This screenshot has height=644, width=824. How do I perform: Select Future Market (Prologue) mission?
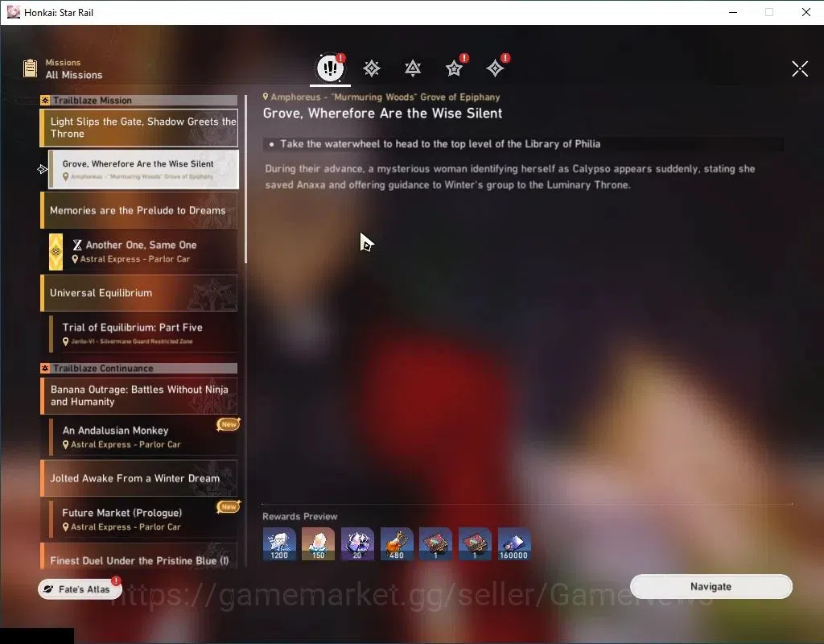point(143,519)
